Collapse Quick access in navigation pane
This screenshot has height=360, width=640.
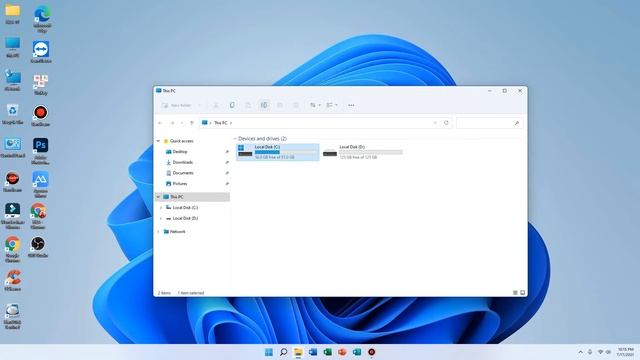158,141
